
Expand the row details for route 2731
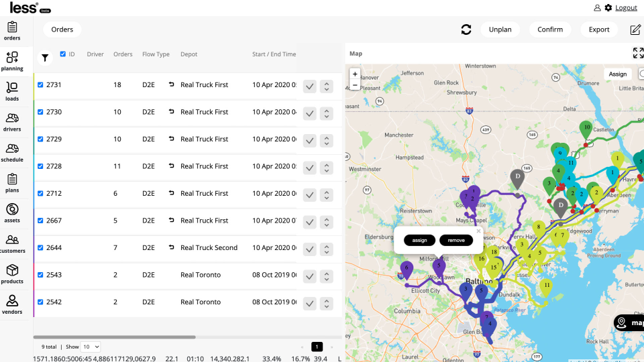click(327, 86)
